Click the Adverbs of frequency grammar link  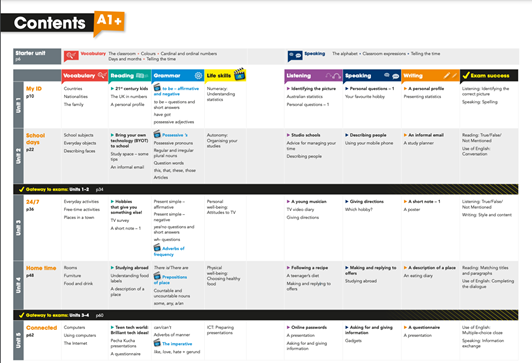[x=169, y=251]
